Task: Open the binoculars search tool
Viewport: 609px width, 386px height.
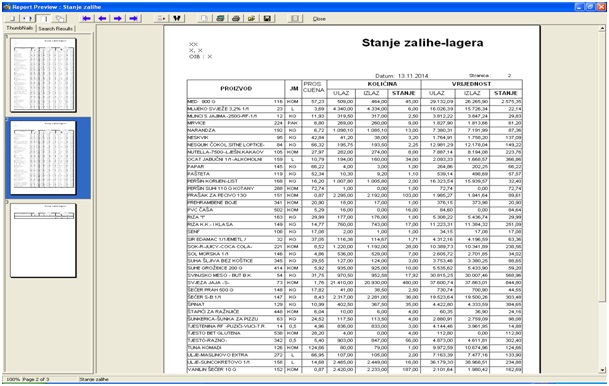Action: tap(177, 18)
